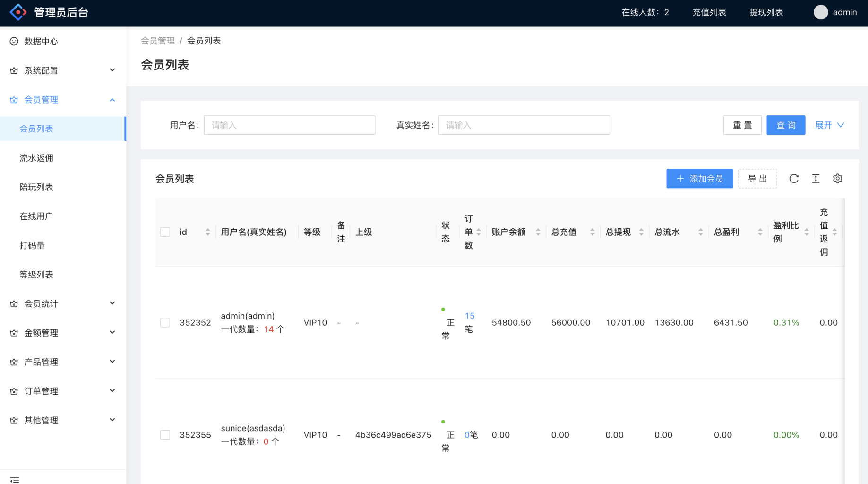Click the 数据中心 sidebar icon
This screenshot has height=484, width=868.
pos(14,41)
